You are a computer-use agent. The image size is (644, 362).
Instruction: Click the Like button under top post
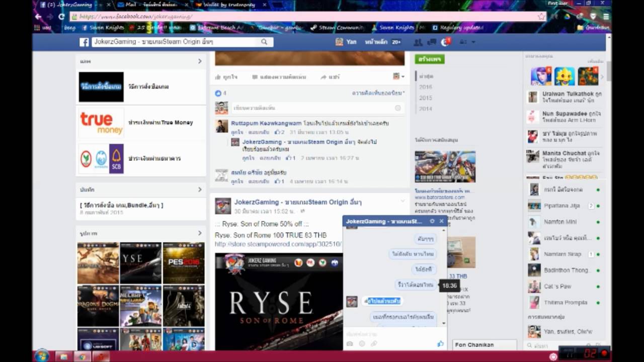[x=226, y=77]
